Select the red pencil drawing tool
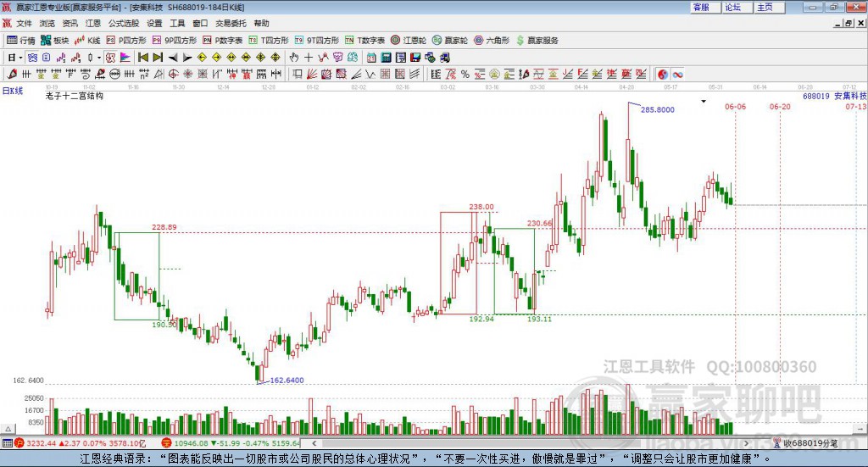Viewport: 868px width, 467px height. (12, 74)
